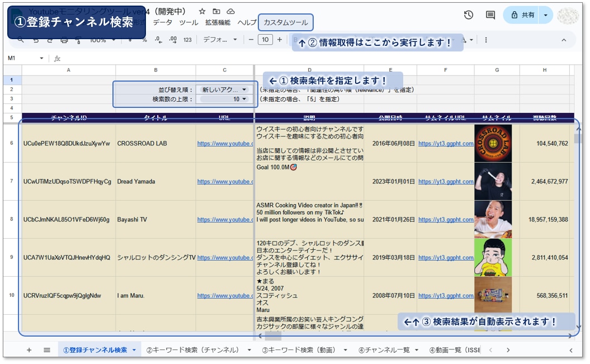This screenshot has height=364, width=590.
Task: Show the side panel chevron at bottom right
Action: [571, 350]
